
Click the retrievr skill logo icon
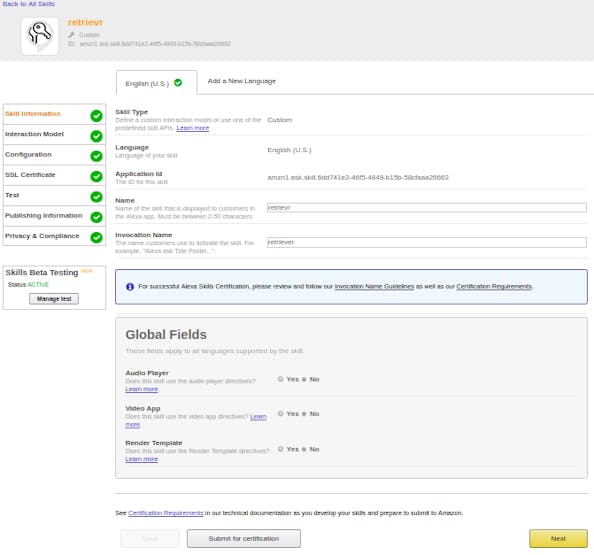point(40,36)
